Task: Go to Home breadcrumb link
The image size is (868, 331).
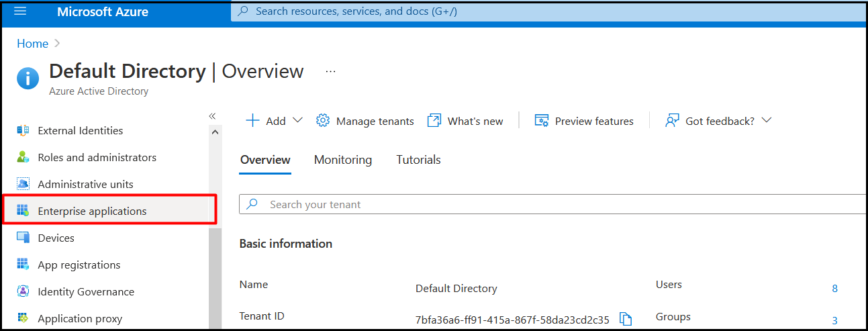Action: click(x=32, y=44)
